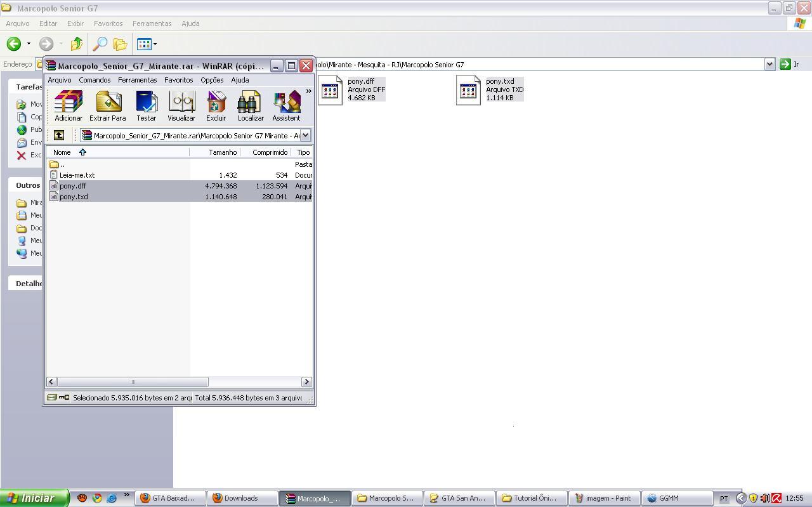Open Downloads taskbar item
812x507 pixels.
(242, 498)
